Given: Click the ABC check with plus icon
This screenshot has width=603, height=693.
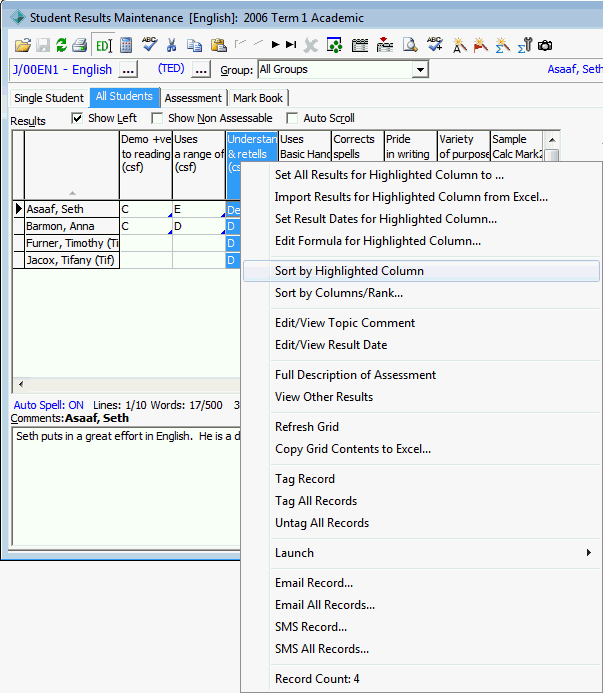Looking at the screenshot, I should [x=435, y=44].
